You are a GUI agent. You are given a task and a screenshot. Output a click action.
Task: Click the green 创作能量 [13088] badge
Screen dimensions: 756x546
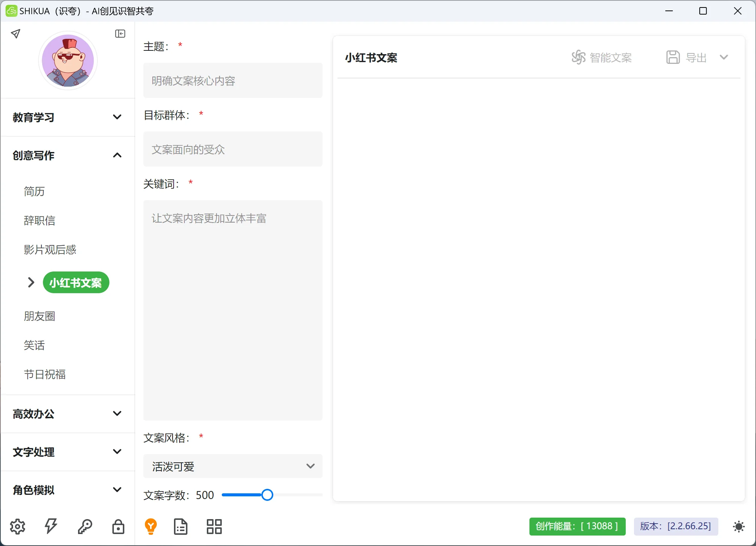point(577,526)
